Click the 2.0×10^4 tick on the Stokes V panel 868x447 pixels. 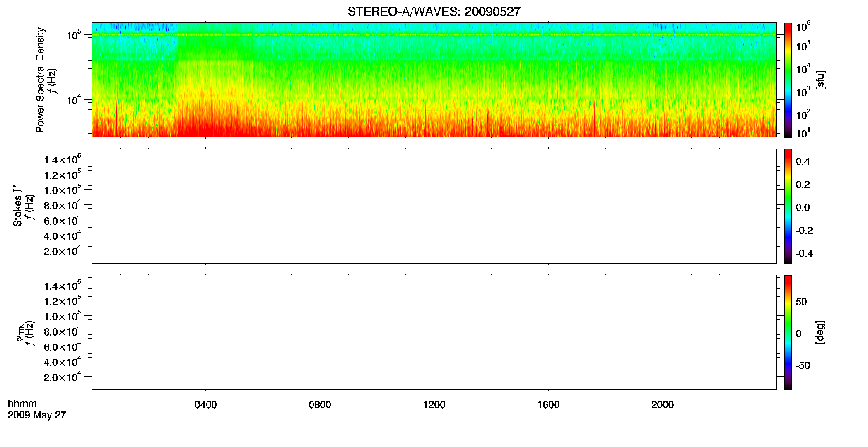tap(63, 251)
